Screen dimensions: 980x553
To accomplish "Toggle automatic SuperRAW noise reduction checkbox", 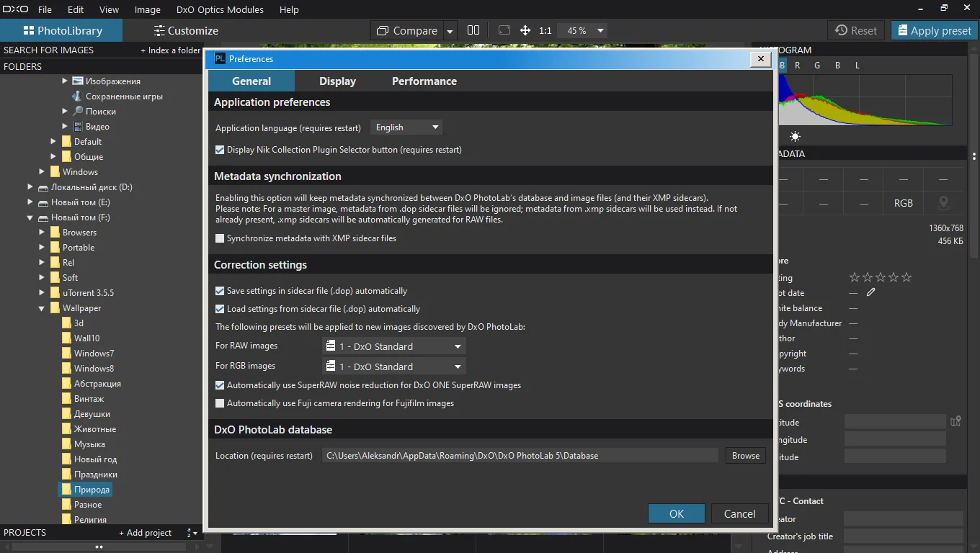I will pyautogui.click(x=220, y=385).
